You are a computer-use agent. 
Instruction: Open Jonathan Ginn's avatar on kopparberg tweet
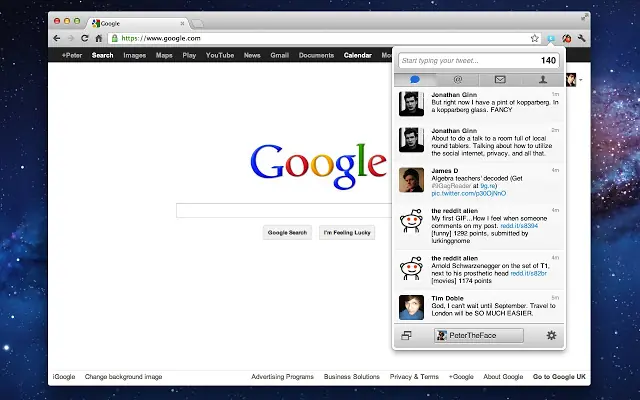coord(411,104)
